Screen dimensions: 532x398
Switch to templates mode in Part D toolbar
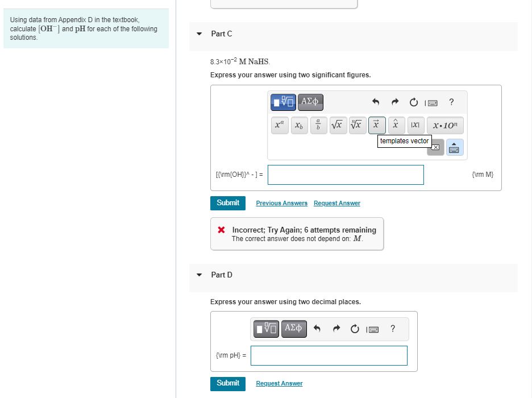click(265, 328)
